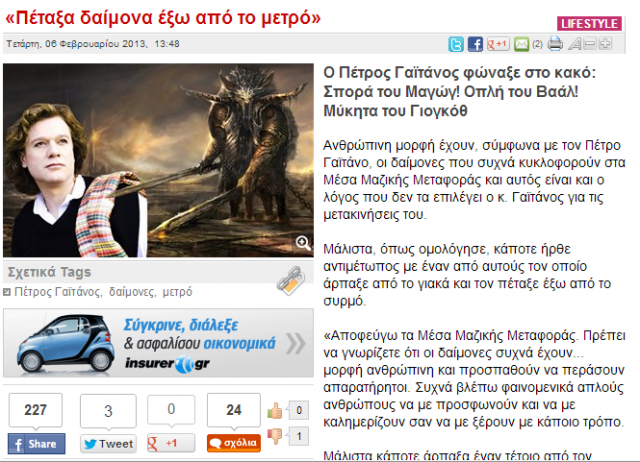The width and height of the screenshot is (640, 462).
Task: Click the subtitle Ο Πέτρος Γαϊτάνος φώναξε στο κακό
Action: pos(460,73)
